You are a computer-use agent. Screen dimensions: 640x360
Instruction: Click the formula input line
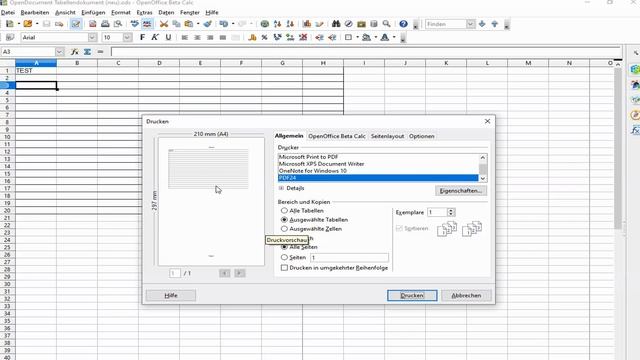(x=366, y=52)
